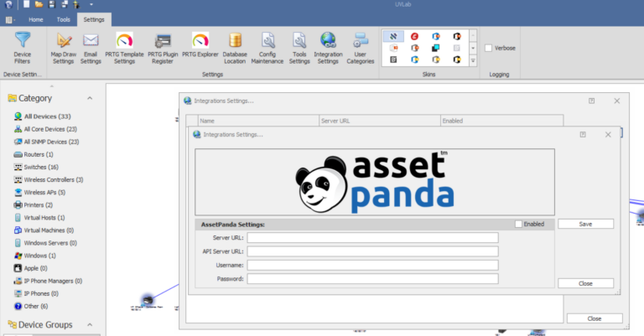This screenshot has height=336, width=644.
Task: Select Wireless Controllers (3) category
Action: pos(49,179)
